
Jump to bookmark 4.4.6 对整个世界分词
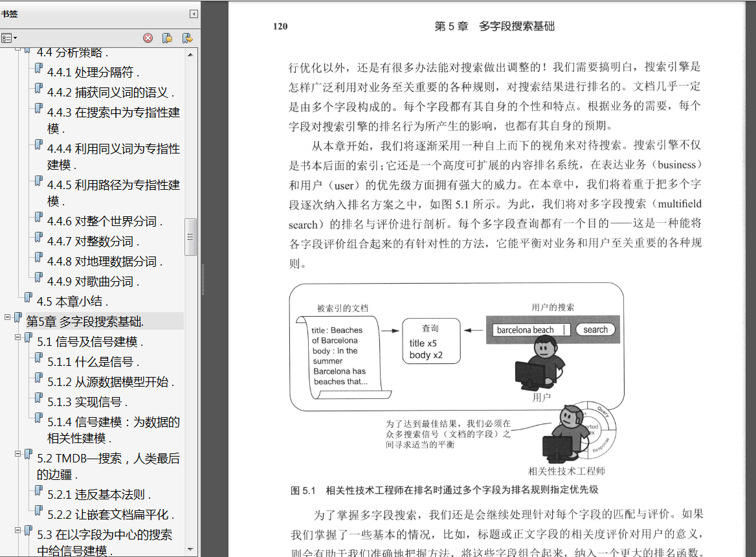[105, 222]
